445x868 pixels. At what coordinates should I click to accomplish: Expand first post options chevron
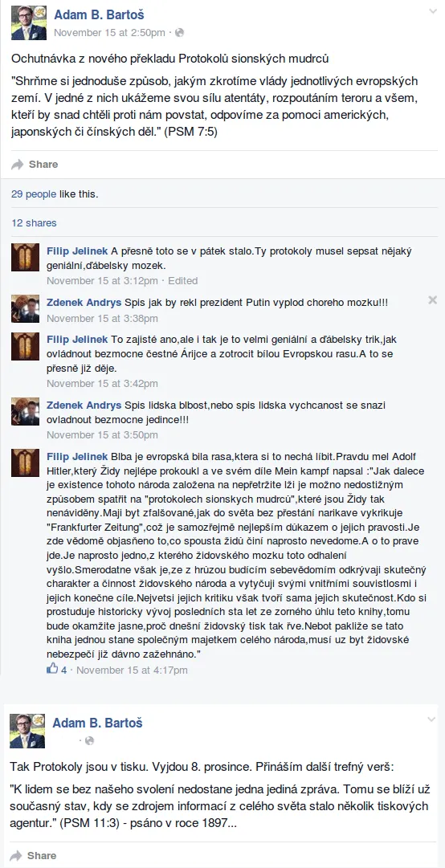coord(432,11)
